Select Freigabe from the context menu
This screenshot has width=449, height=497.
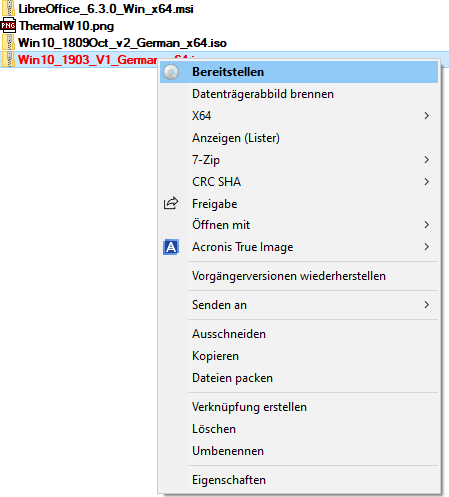pyautogui.click(x=299, y=204)
